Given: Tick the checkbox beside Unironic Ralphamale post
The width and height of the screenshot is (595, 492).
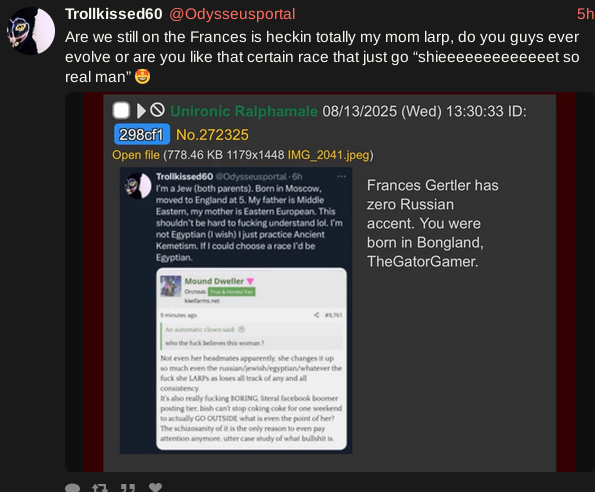Looking at the screenshot, I should click(121, 111).
